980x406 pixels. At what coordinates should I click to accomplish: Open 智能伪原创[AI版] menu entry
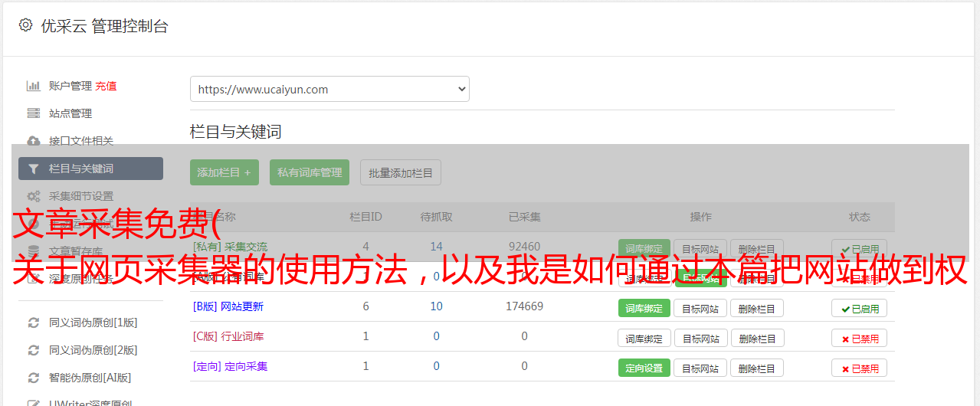[90, 378]
